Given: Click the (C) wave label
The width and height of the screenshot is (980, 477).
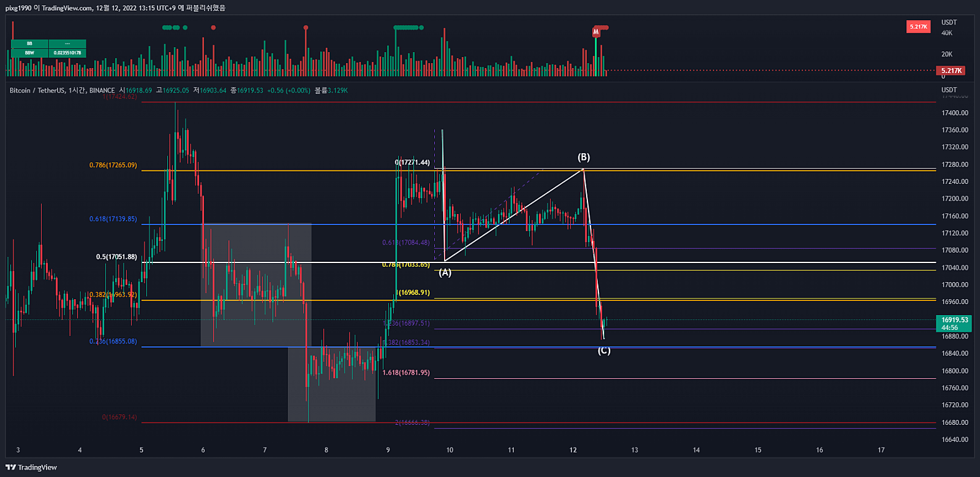Looking at the screenshot, I should (x=604, y=351).
